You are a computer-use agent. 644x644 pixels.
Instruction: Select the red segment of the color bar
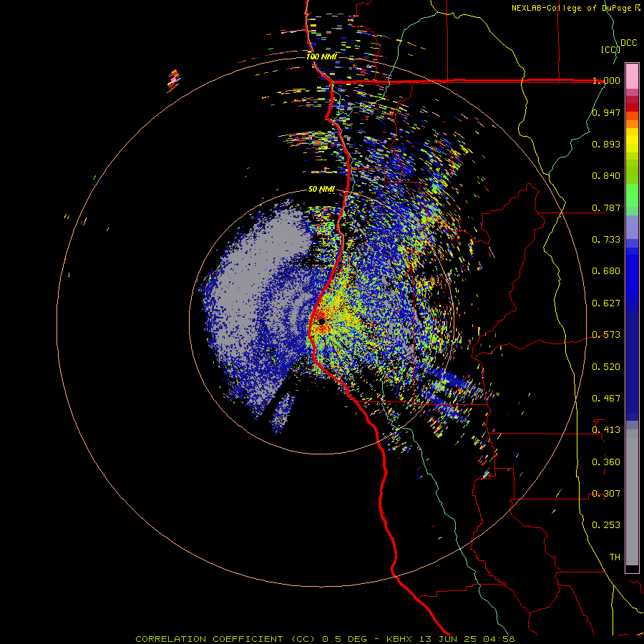632,107
